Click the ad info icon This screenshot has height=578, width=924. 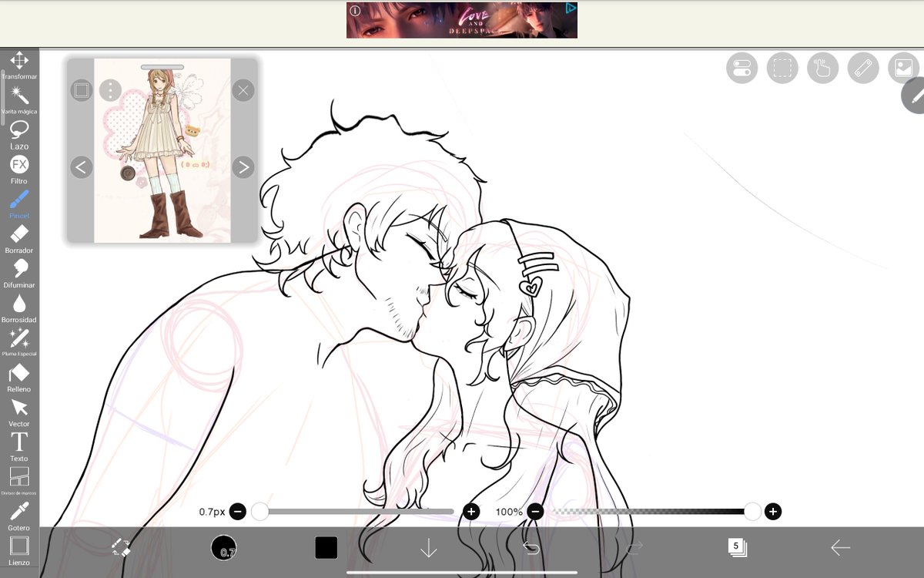tap(355, 11)
